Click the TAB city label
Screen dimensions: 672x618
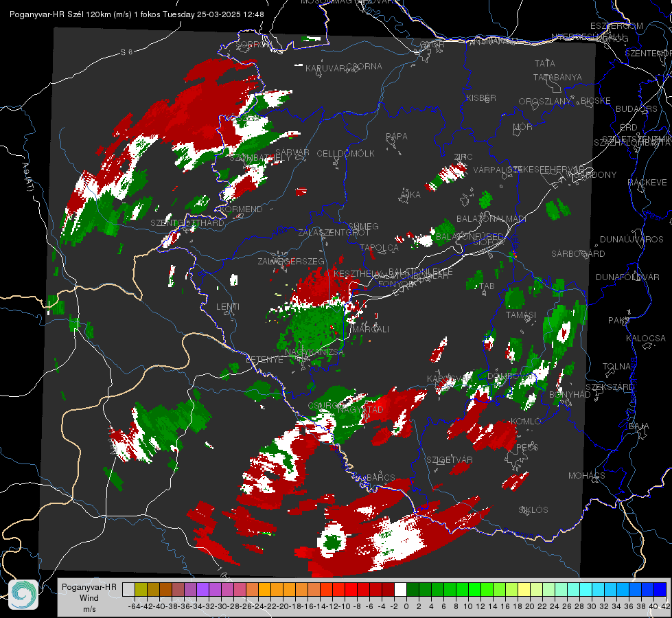pos(487,286)
